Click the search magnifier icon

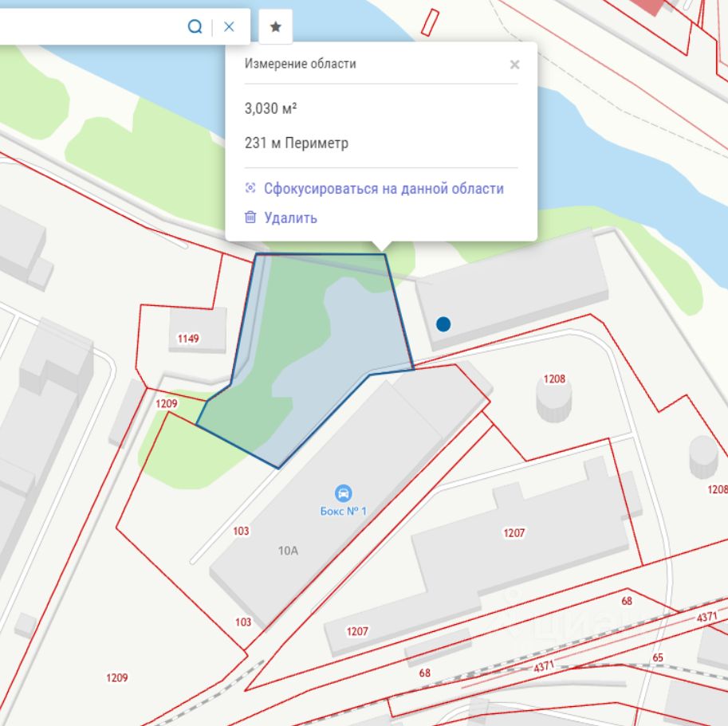pos(195,27)
